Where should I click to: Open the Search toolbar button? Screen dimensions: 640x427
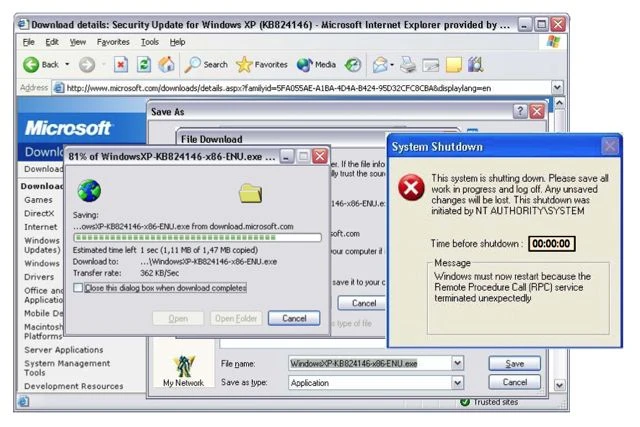(206, 64)
